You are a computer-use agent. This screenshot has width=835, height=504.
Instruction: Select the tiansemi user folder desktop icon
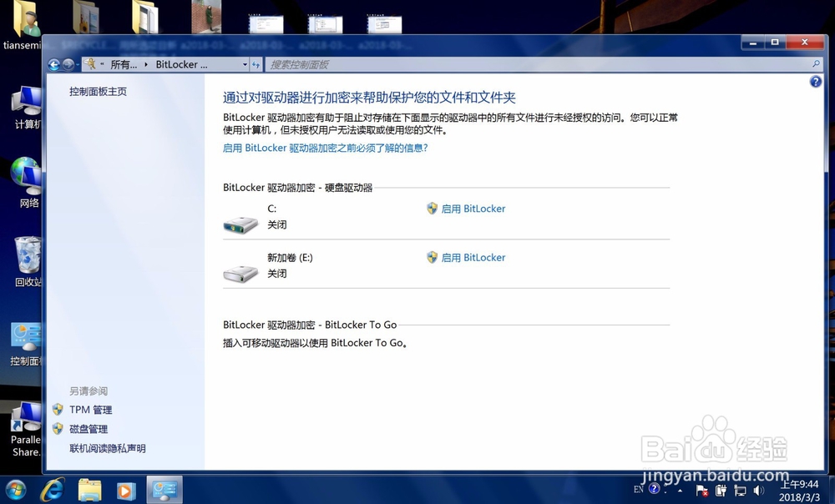click(23, 26)
